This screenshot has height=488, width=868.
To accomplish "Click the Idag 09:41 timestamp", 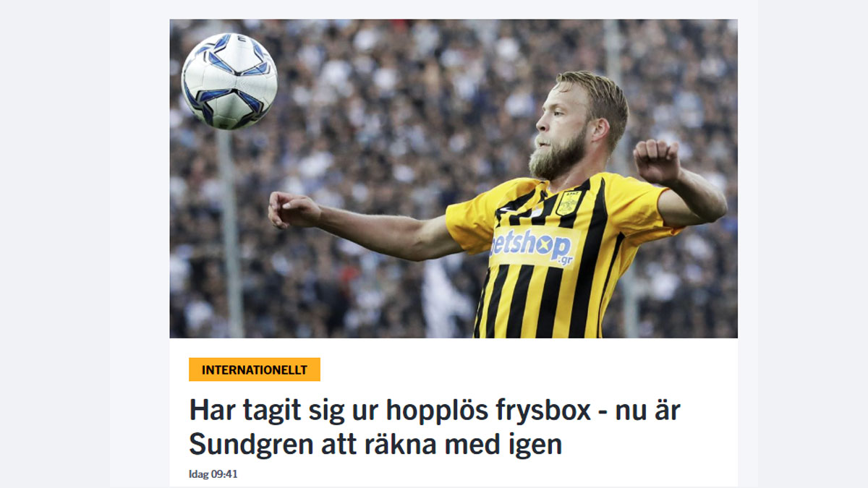I will [213, 474].
